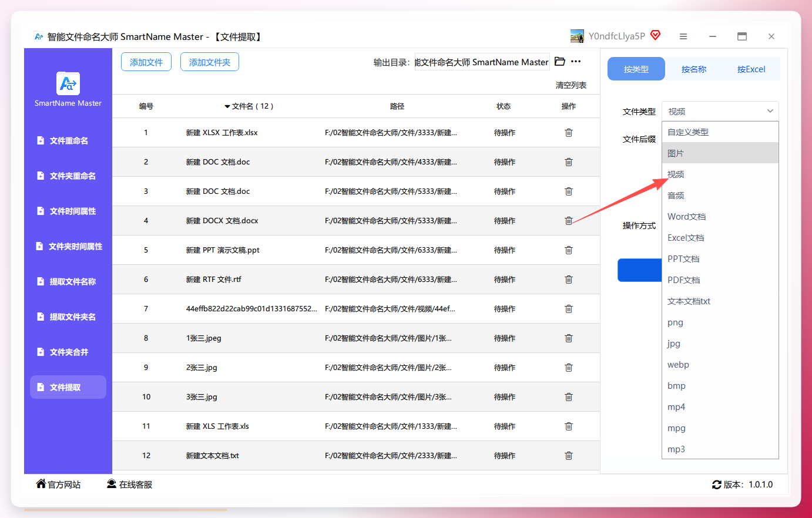
Task: Delete row 1 with the trash icon
Action: pos(569,133)
